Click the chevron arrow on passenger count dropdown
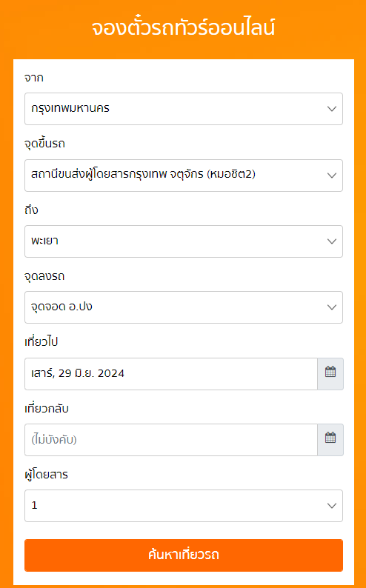The height and width of the screenshot is (588, 366). pos(331,506)
